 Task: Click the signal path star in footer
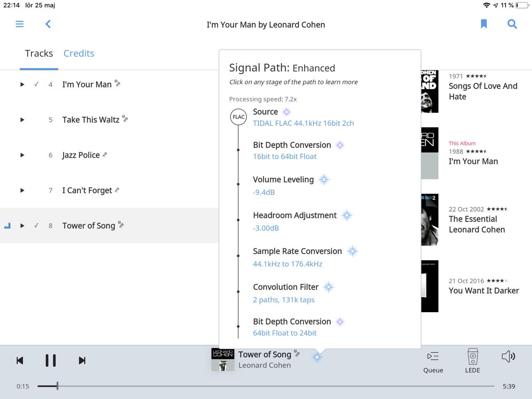(317, 357)
